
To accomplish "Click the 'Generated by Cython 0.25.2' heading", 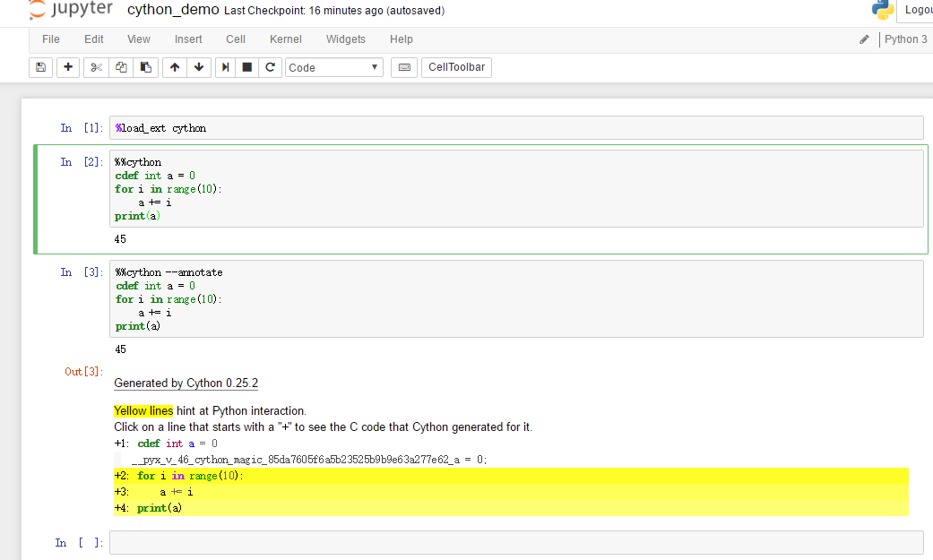I will tap(186, 383).
